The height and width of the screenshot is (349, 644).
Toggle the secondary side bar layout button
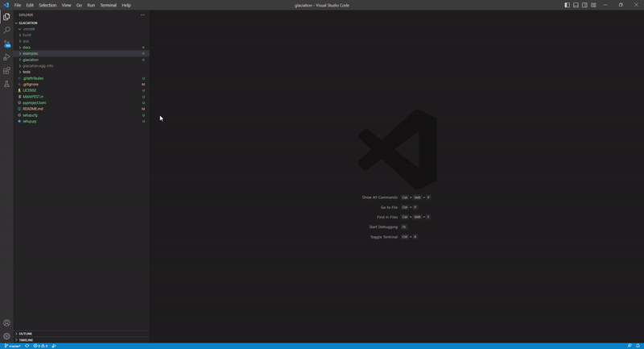click(x=584, y=5)
